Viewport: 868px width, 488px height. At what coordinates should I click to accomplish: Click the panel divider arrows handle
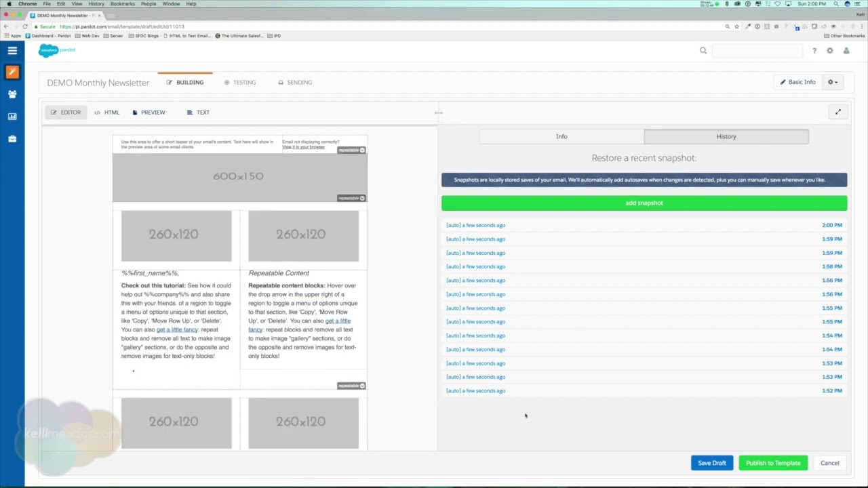(x=438, y=113)
